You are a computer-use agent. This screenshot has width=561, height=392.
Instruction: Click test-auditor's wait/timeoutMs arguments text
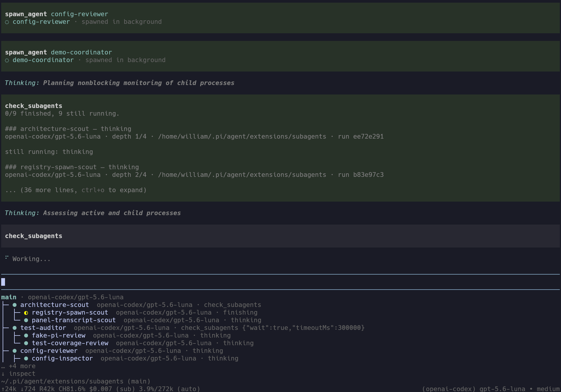point(303,328)
